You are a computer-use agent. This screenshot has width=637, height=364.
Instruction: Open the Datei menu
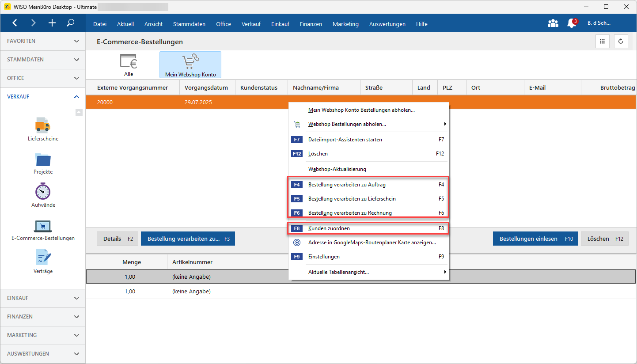point(100,24)
